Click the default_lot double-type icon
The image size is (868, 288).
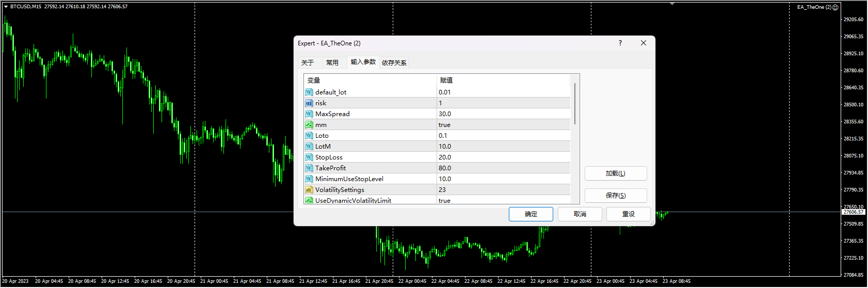309,92
